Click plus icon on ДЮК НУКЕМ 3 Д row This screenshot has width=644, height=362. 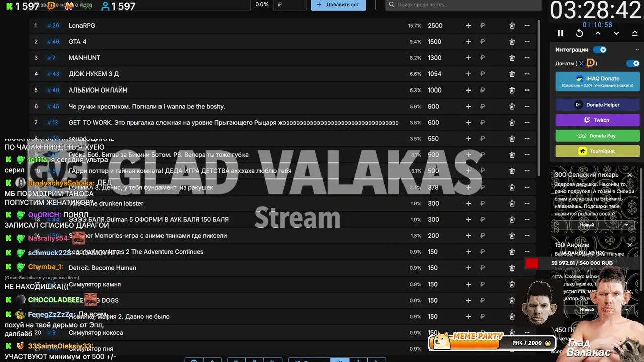pos(468,74)
